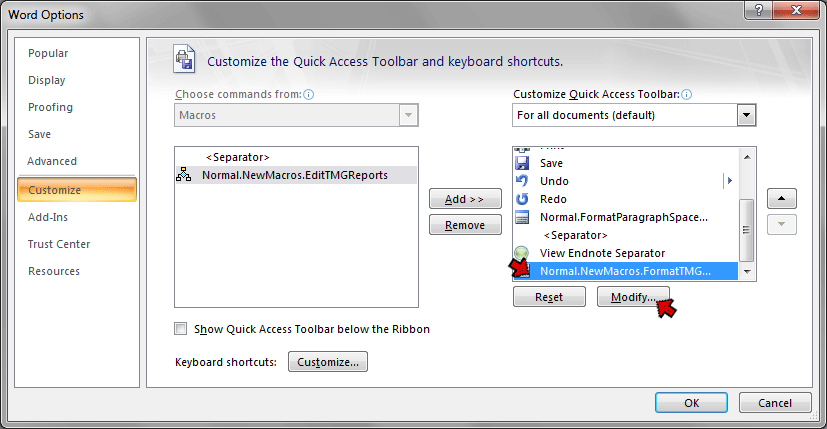This screenshot has height=429, width=827.
Task: Enable Show Quick Access Toolbar below the Ribbon
Action: click(181, 329)
